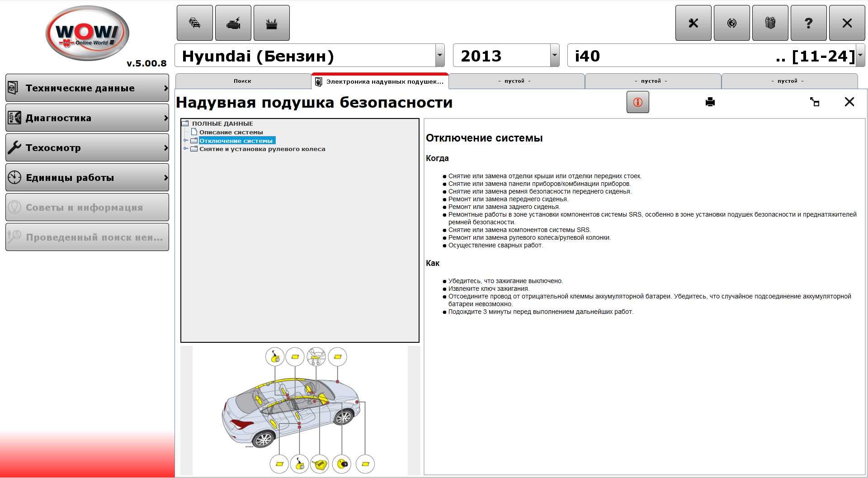868x478 pixels.
Task: Click the SRS control unit icon
Action: [x=320, y=464]
